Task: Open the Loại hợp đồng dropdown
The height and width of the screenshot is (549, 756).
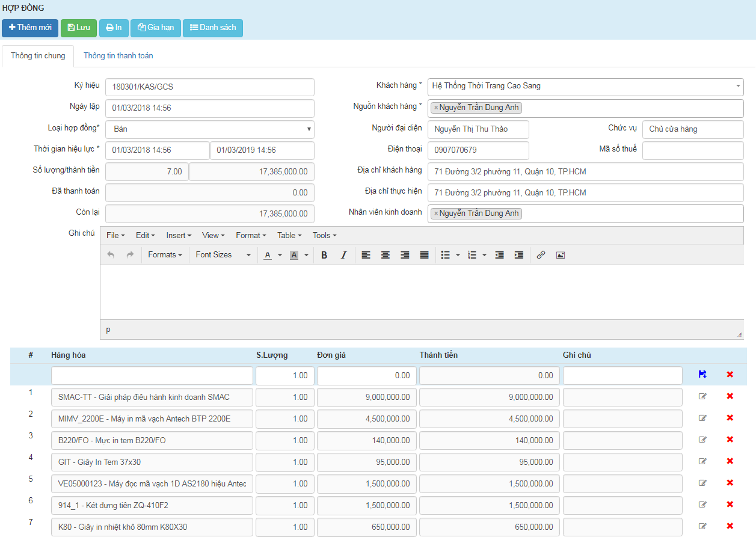Action: coord(210,129)
